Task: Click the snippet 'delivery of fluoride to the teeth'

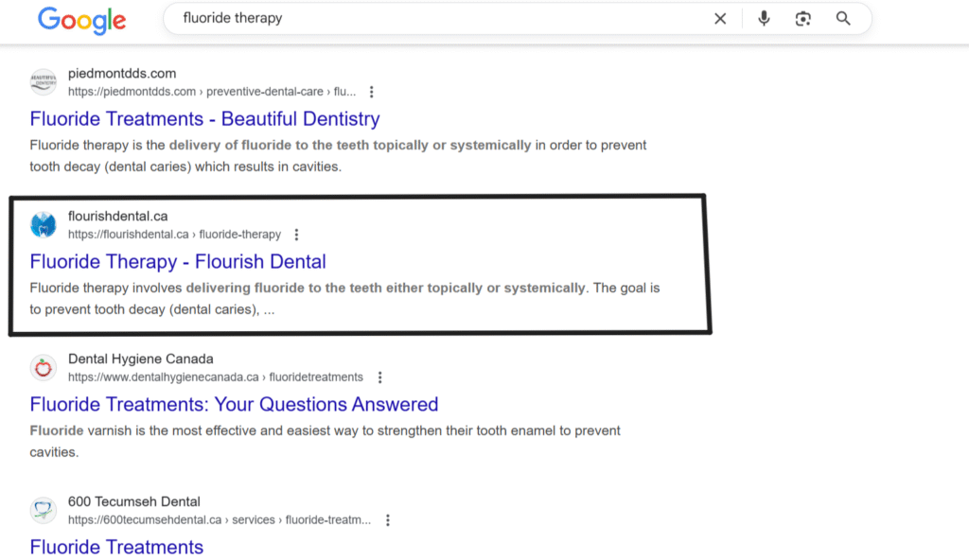Action: 270,146
